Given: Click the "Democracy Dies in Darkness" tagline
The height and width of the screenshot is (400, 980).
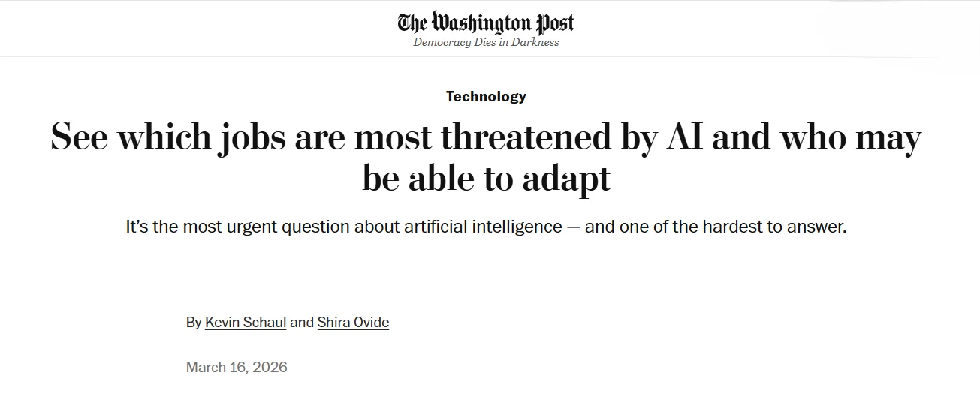Looking at the screenshot, I should point(486,42).
